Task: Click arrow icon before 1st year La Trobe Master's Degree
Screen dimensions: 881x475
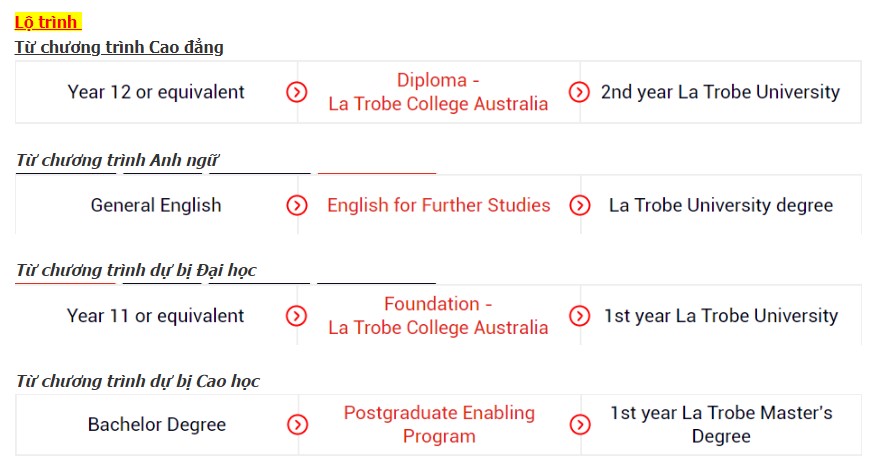Action: click(x=579, y=424)
